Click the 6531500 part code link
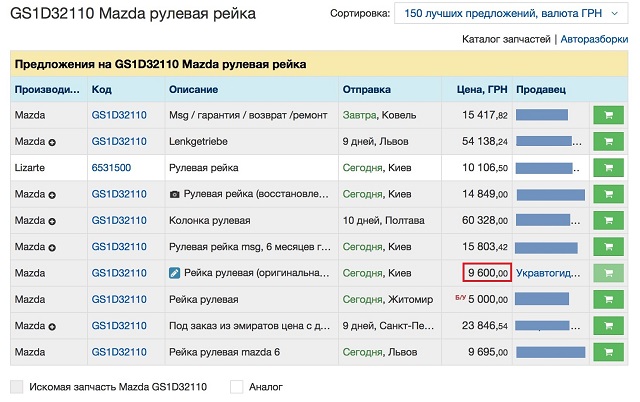 point(111,168)
